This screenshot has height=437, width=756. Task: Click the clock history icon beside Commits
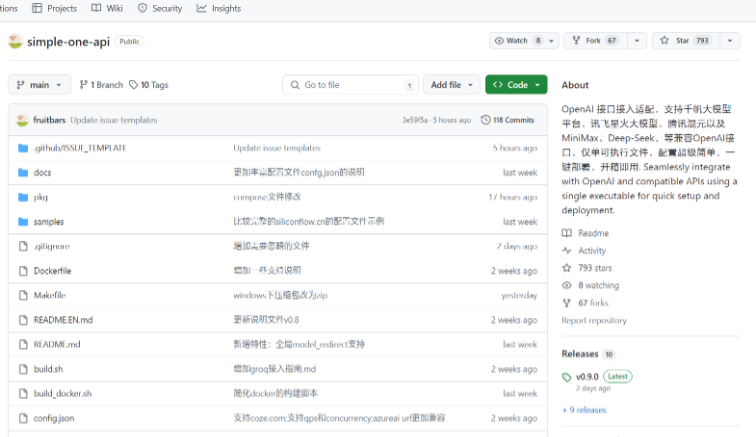(486, 120)
